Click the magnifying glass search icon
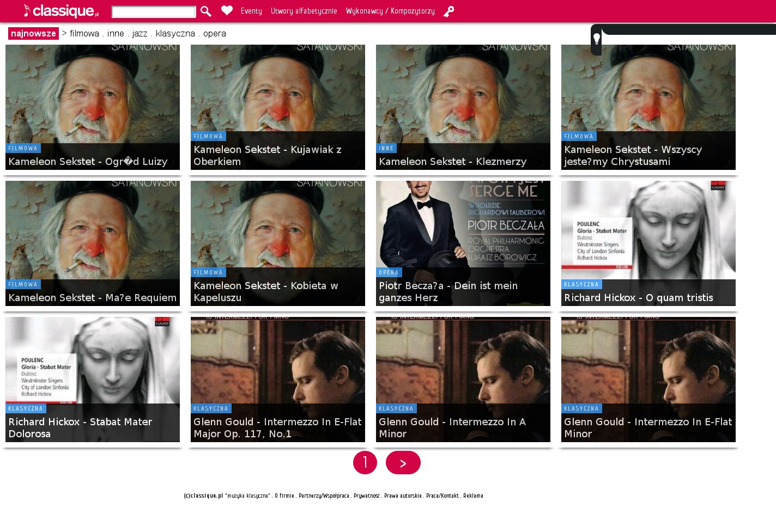Viewport: 776px width, 532px height. (206, 11)
